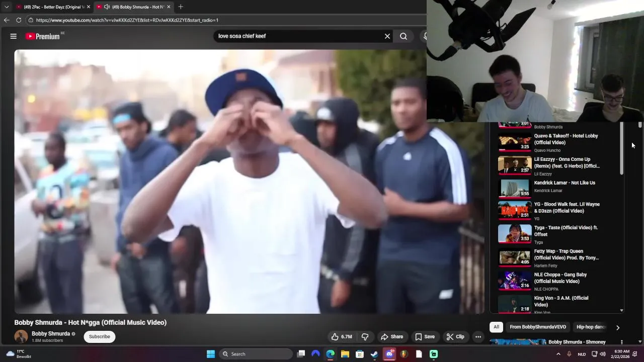Open Task View on taskbar
Viewport: 644px width, 362px height.
tap(301, 354)
